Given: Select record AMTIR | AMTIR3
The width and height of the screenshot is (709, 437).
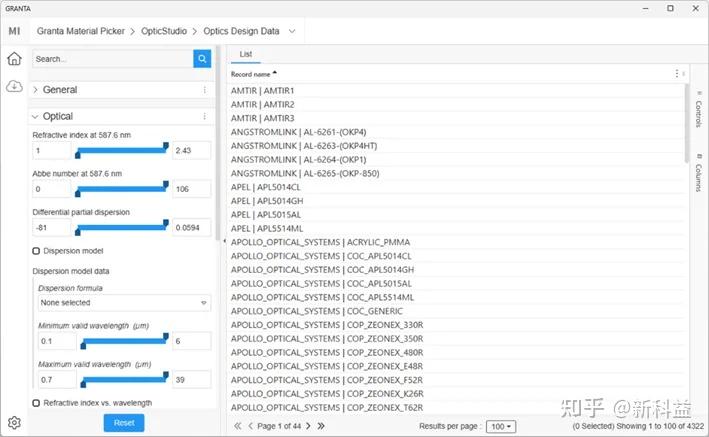Looking at the screenshot, I should (x=262, y=118).
